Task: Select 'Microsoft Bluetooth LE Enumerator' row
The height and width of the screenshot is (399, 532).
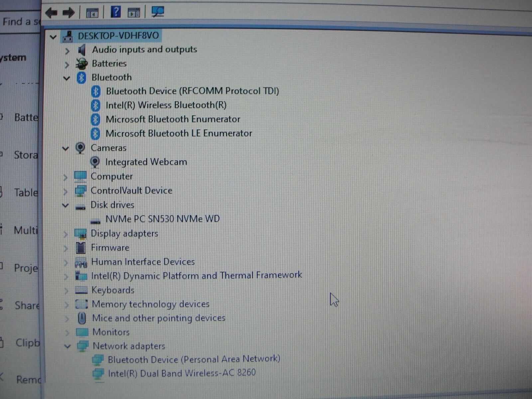Action: [179, 133]
